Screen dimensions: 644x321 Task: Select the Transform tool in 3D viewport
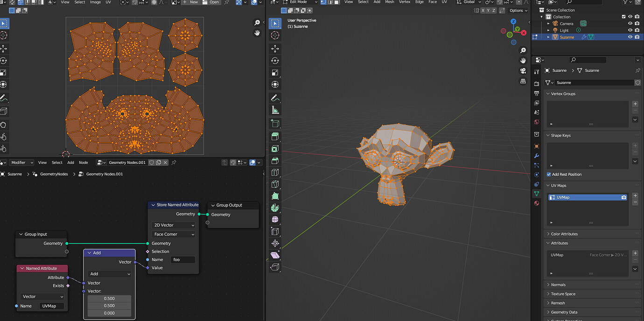pyautogui.click(x=275, y=84)
